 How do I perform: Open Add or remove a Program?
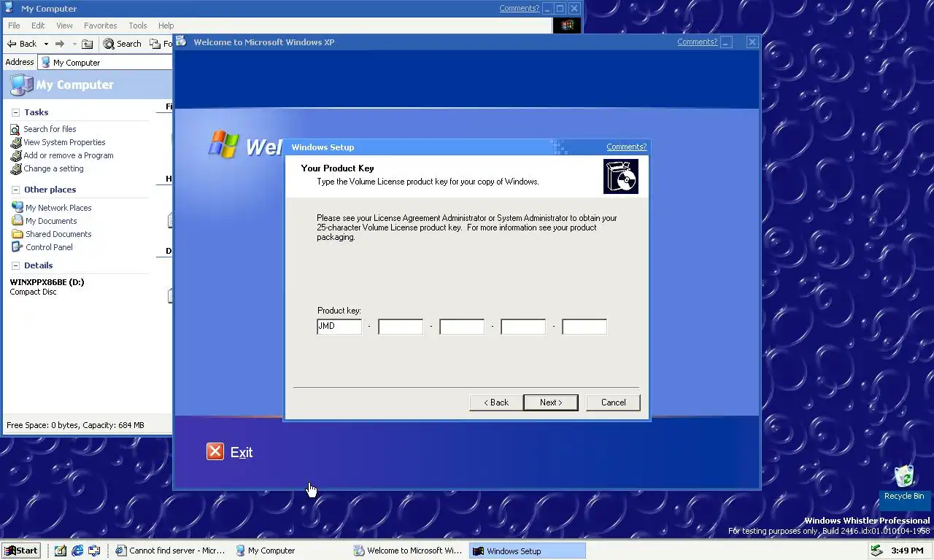coord(69,155)
